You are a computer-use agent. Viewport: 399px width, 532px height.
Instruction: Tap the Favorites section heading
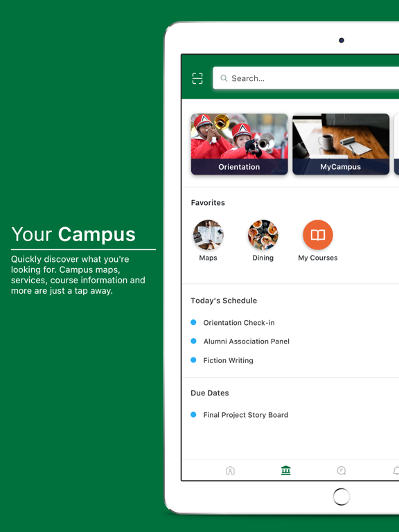[208, 202]
